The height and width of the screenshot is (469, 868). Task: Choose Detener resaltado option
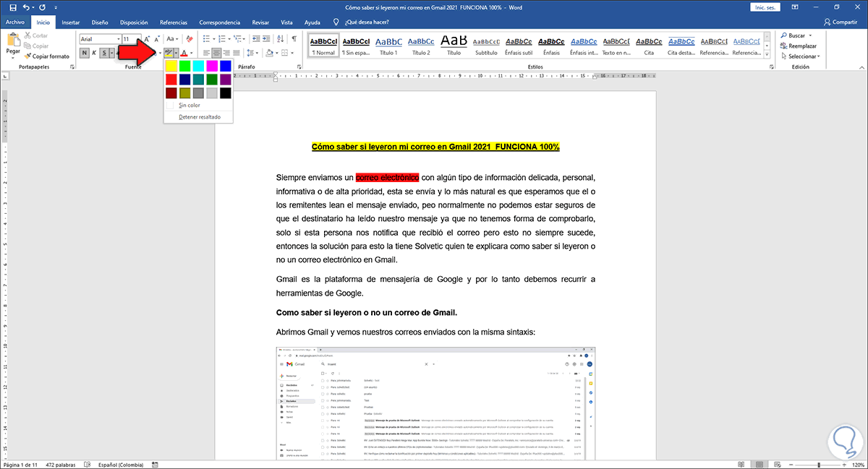[200, 116]
